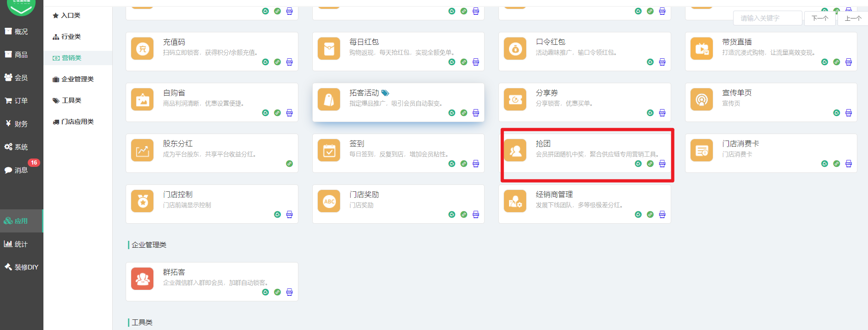Open the 口令红包 app title
Screen dimensions: 868x330
pyautogui.click(x=551, y=42)
